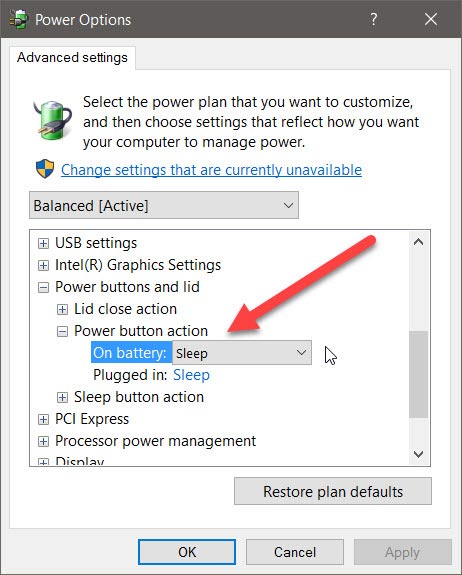Expand Lid close action node
462x575 pixels.
(x=62, y=309)
